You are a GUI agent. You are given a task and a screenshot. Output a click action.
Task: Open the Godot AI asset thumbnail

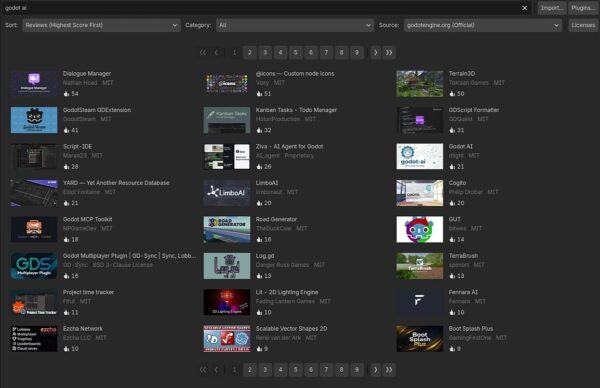tap(420, 157)
